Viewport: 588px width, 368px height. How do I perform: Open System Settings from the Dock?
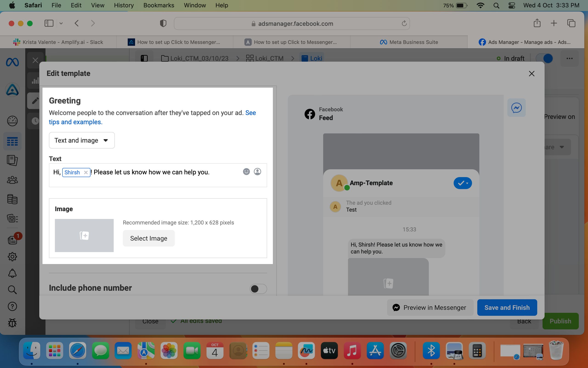tap(398, 351)
